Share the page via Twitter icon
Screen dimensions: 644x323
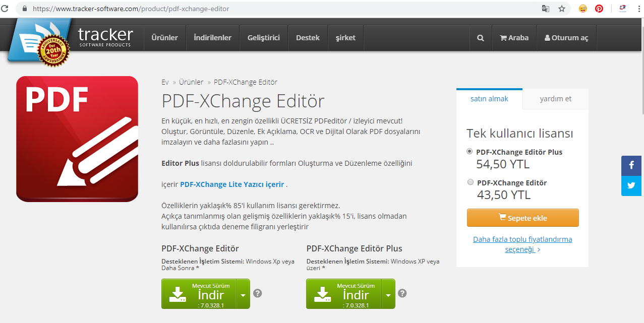[631, 185]
